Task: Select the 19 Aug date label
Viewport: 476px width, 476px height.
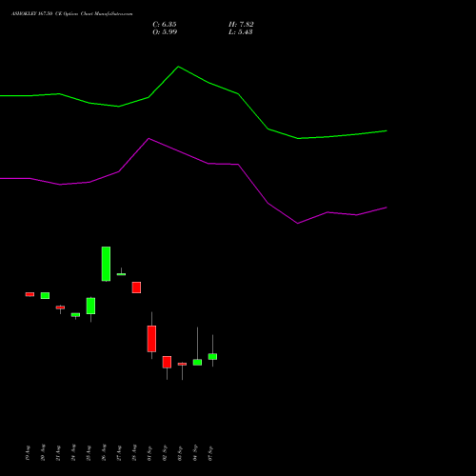Action: click(x=28, y=453)
